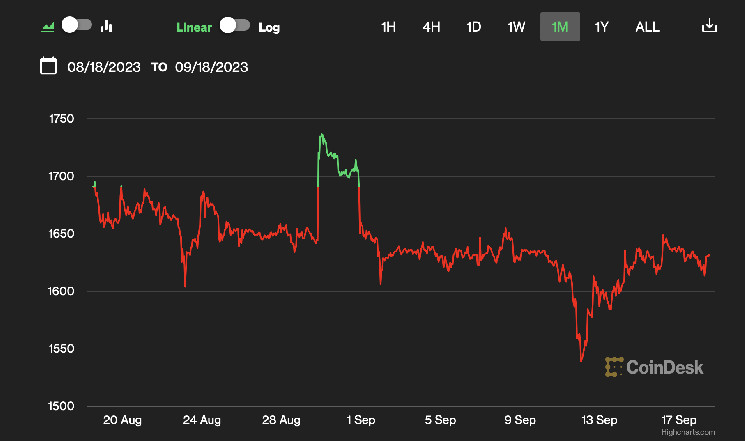Switch to the 4H time range
Image resolution: width=745 pixels, height=441 pixels.
431,27
